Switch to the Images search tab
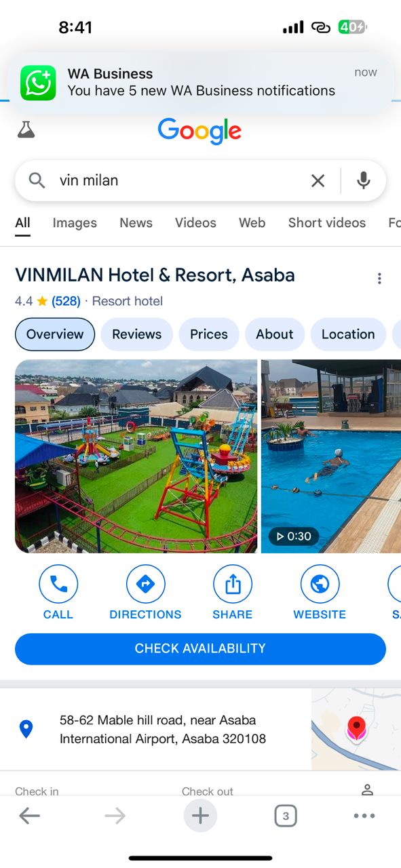Image resolution: width=401 pixels, height=868 pixels. pos(75,222)
